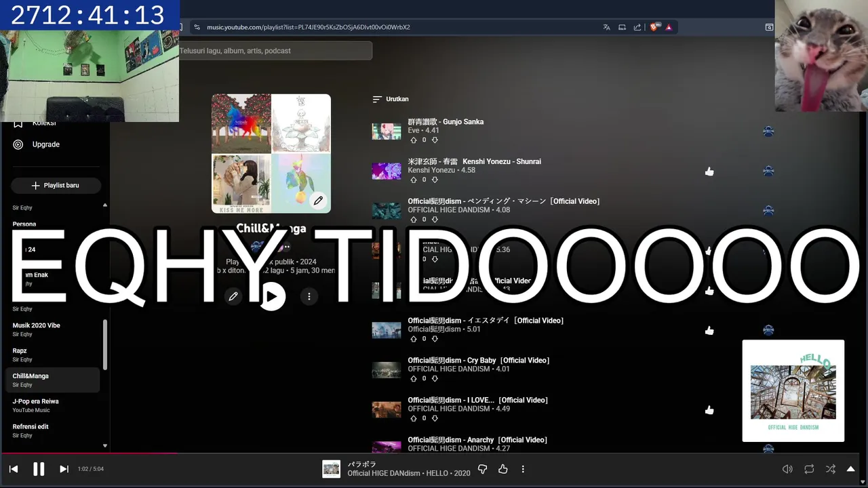Skip to the next track

click(x=64, y=469)
